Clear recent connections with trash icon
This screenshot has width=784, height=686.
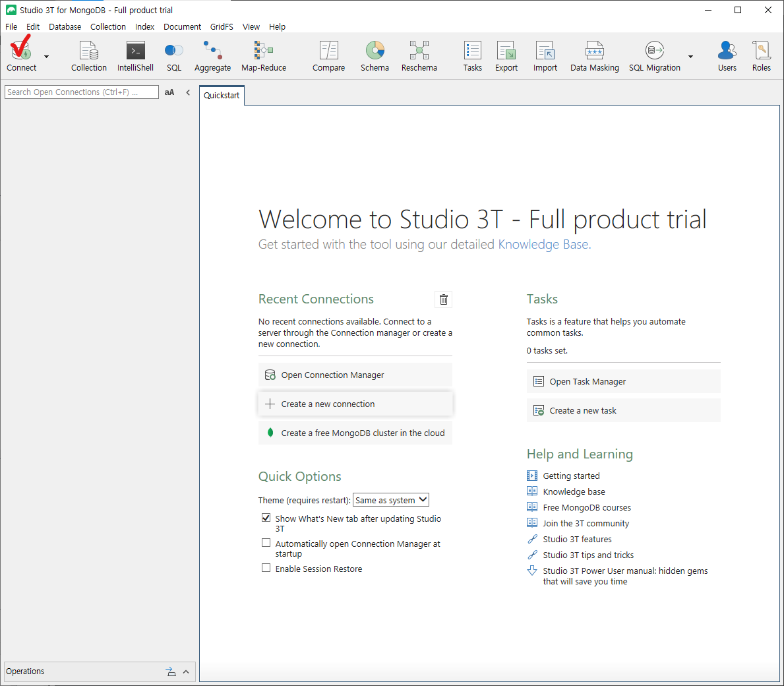tap(444, 299)
